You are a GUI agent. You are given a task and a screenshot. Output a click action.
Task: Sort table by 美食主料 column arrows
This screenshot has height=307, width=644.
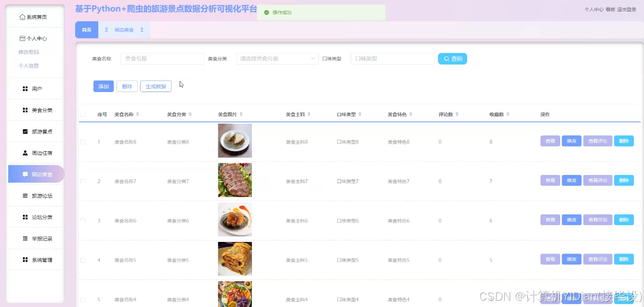[309, 114]
